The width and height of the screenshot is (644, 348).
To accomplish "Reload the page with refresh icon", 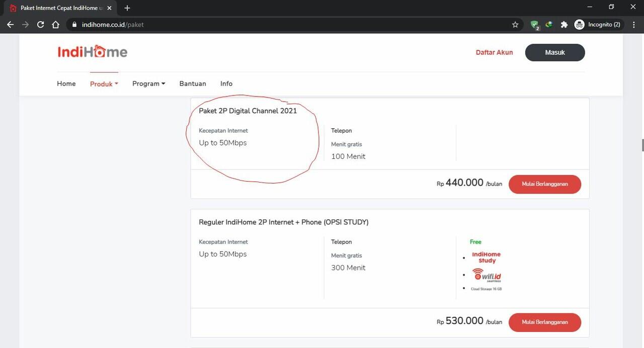I will (x=41, y=24).
